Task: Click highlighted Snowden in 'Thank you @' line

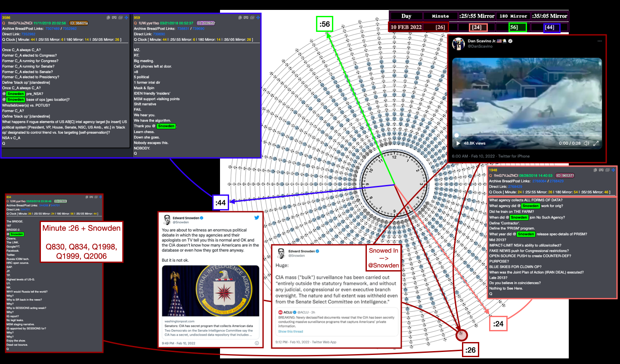Action: [x=166, y=126]
